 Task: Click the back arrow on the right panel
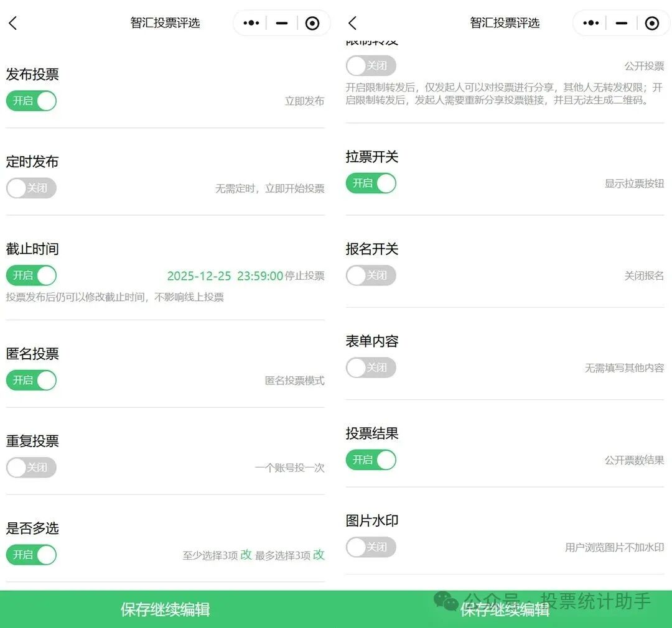point(352,22)
